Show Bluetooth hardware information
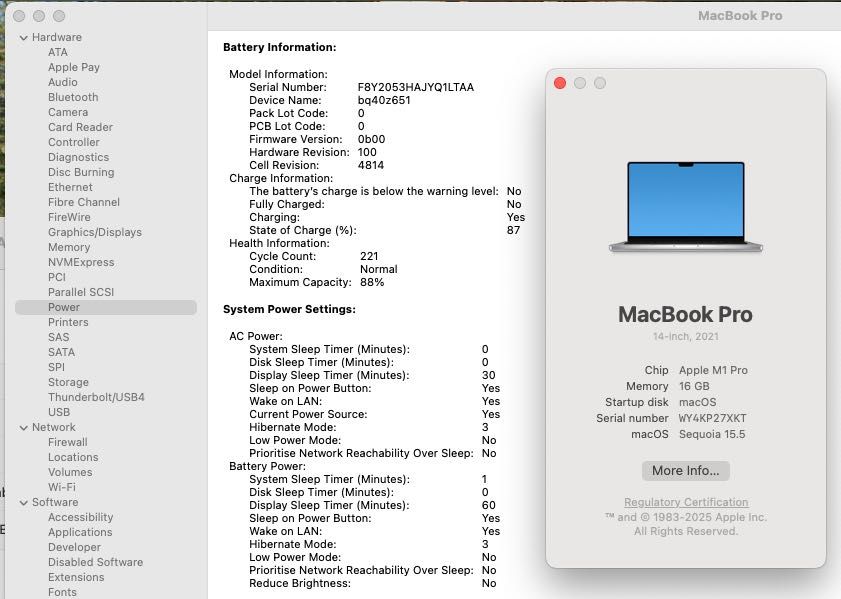The width and height of the screenshot is (841, 599). coord(73,97)
